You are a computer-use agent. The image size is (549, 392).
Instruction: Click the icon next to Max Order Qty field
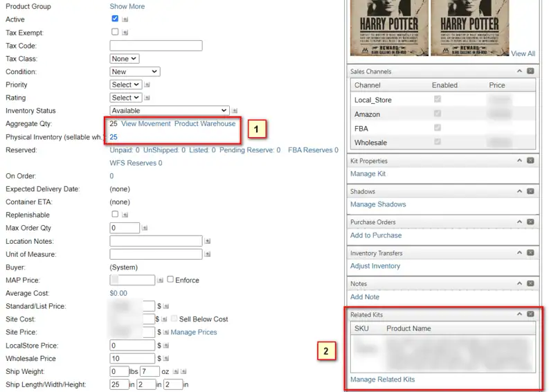[145, 228]
